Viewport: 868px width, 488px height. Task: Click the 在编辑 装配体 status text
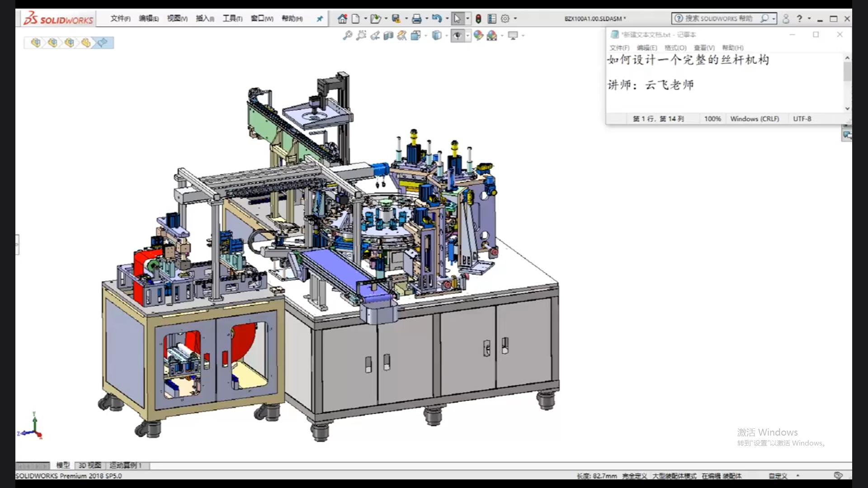[x=722, y=476]
